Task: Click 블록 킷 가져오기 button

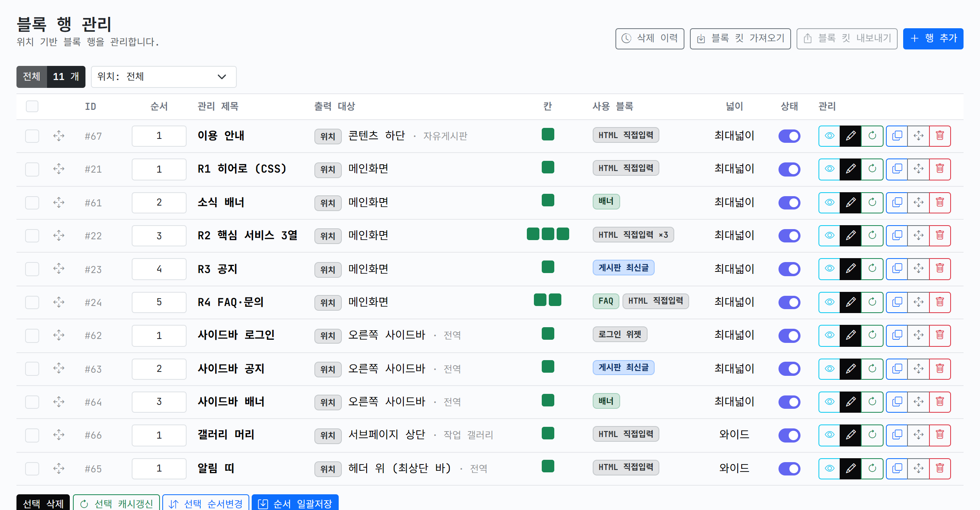Action: [740, 38]
